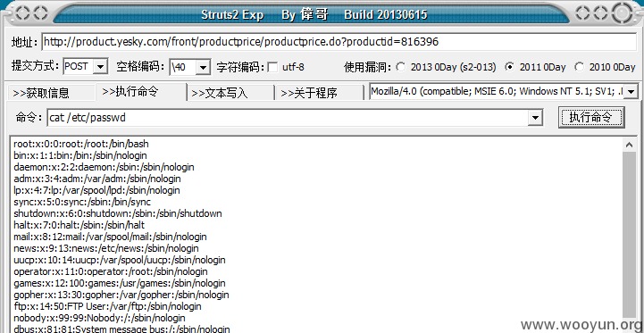
Task: Click the 执行命令 execute button
Action: 591,118
